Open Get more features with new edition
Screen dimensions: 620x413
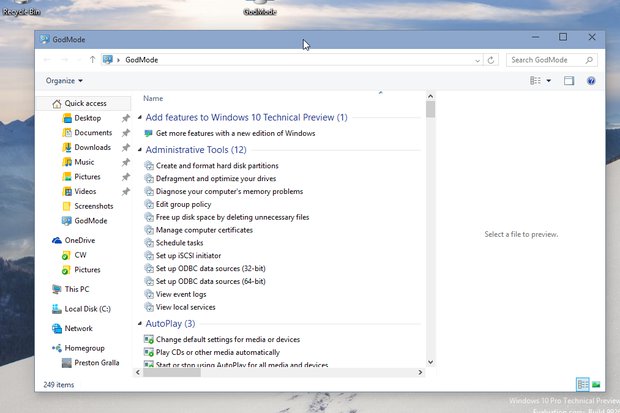(236, 133)
